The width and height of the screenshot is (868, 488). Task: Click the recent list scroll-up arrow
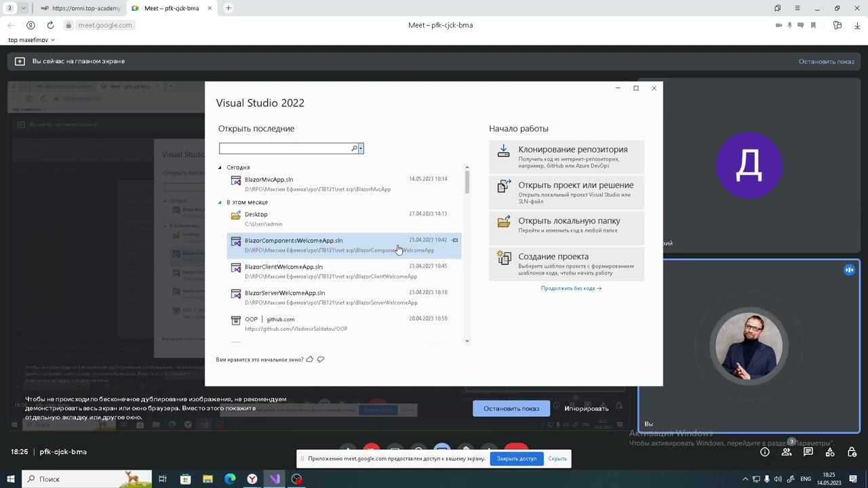pos(467,167)
